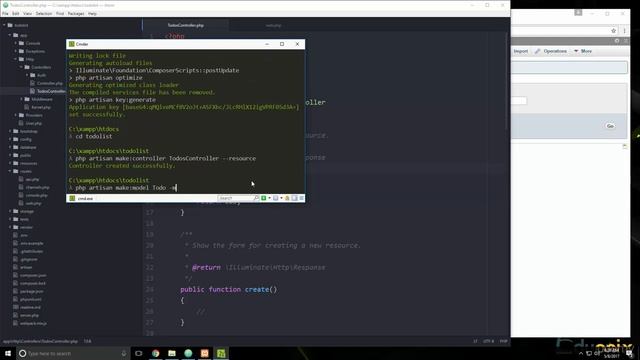Switch to the web.php editor tab

point(273,25)
